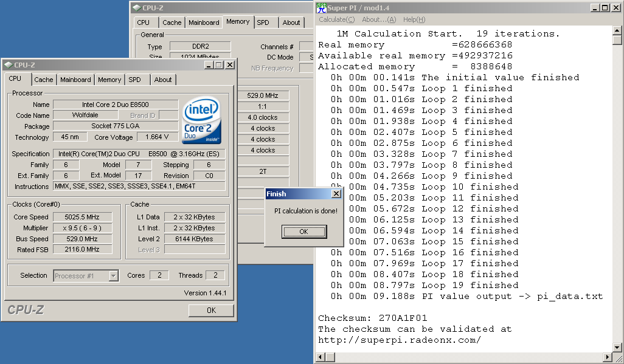Click the '4.0 clocks' value in Memory window
Viewport: 624px width, 364px height.
(x=263, y=117)
